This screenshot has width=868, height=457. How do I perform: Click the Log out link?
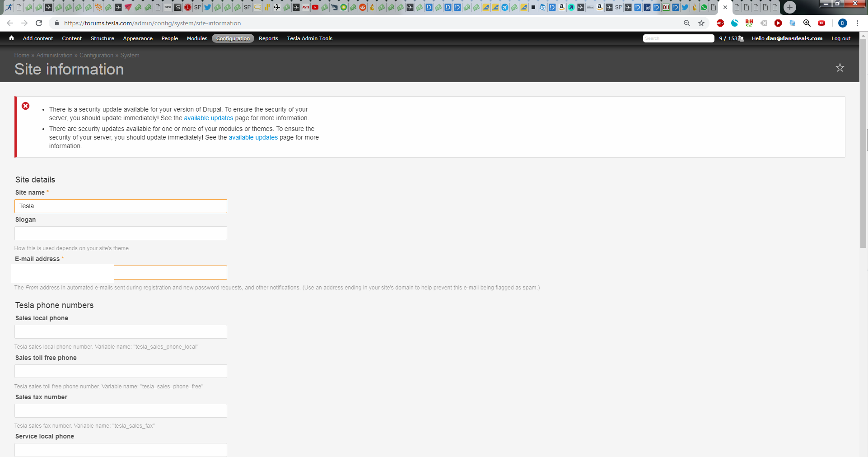click(841, 38)
